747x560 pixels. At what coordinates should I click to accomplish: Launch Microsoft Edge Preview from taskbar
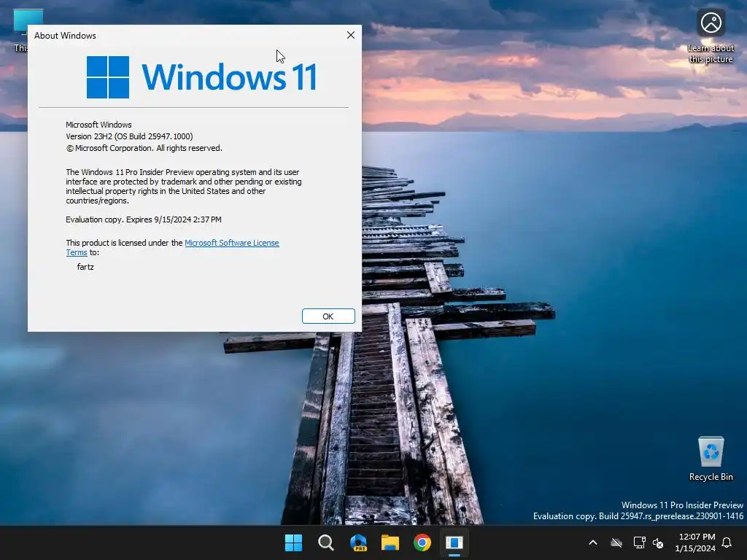[357, 542]
